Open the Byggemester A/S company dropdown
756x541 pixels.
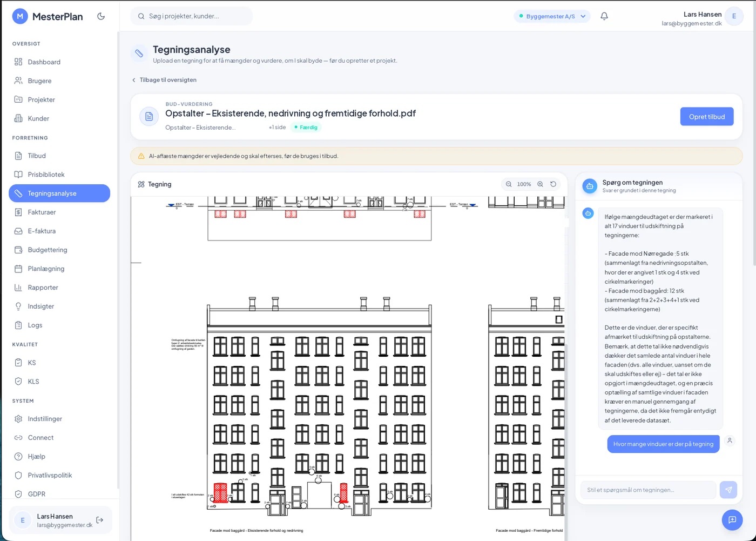552,16
